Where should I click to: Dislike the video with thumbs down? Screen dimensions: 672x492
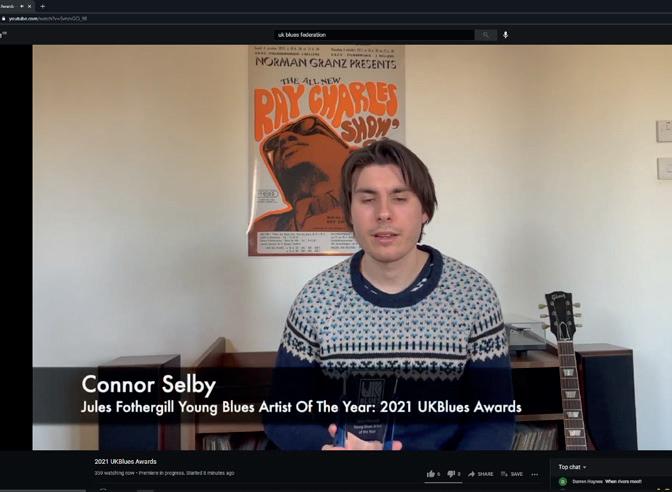453,474
